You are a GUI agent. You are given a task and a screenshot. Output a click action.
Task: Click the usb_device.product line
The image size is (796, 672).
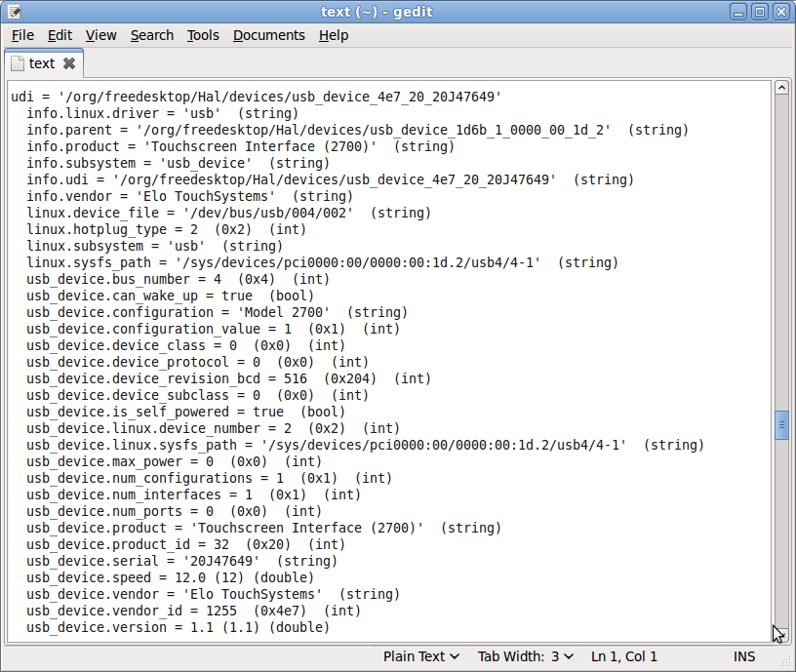click(264, 528)
